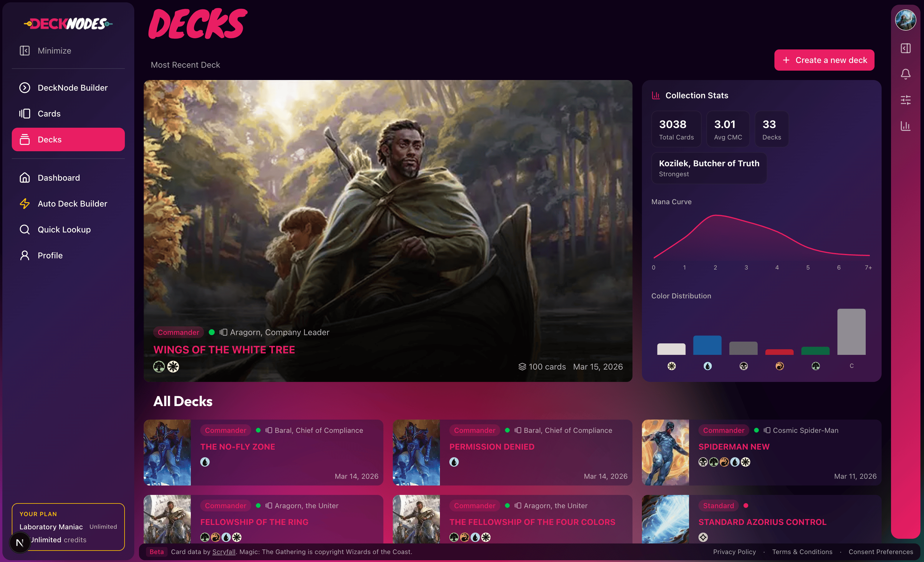Click the blue bar in Color Distribution chart
The height and width of the screenshot is (562, 924).
coord(707,345)
